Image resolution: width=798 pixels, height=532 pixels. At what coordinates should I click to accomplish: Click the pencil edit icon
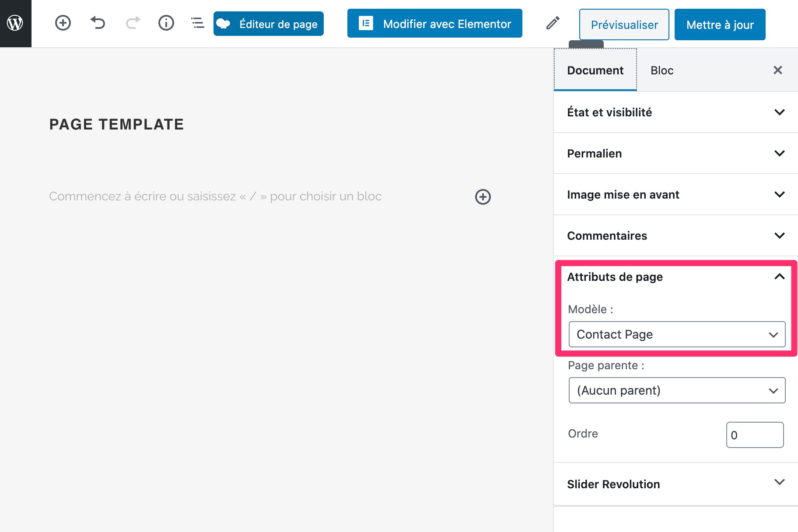tap(553, 23)
